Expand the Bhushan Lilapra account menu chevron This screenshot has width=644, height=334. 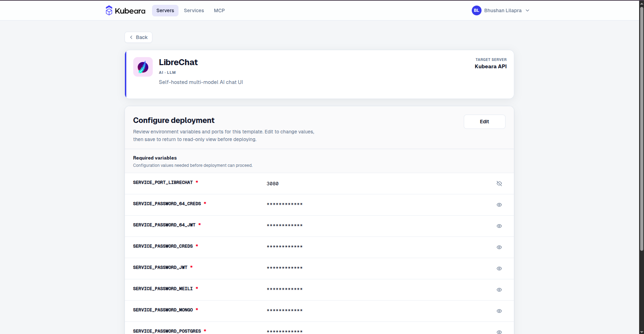(527, 10)
